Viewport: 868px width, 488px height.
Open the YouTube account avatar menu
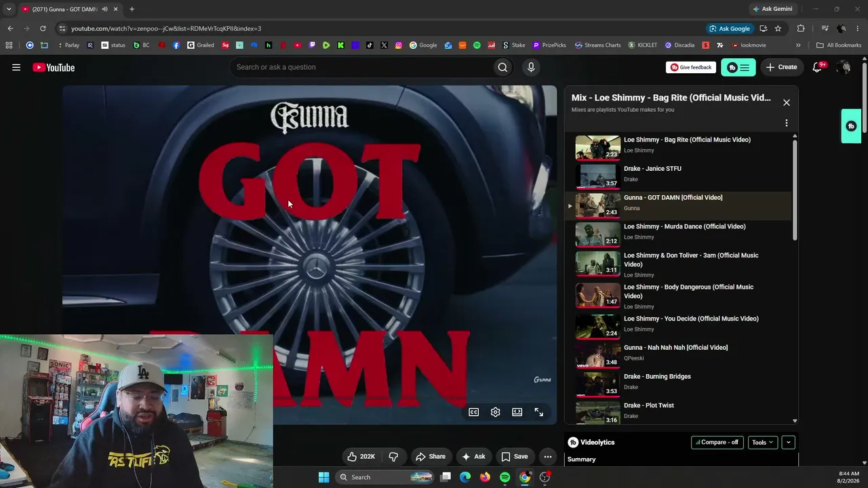[844, 67]
